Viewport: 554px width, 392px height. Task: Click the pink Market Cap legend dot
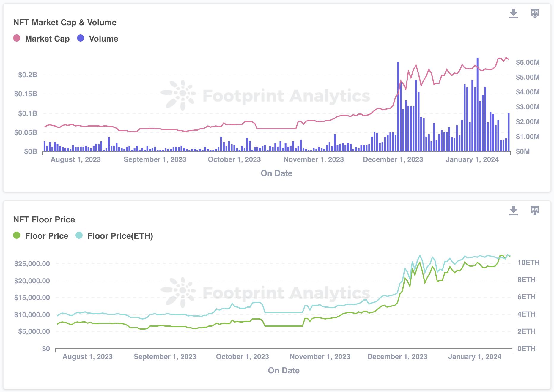[x=17, y=38]
